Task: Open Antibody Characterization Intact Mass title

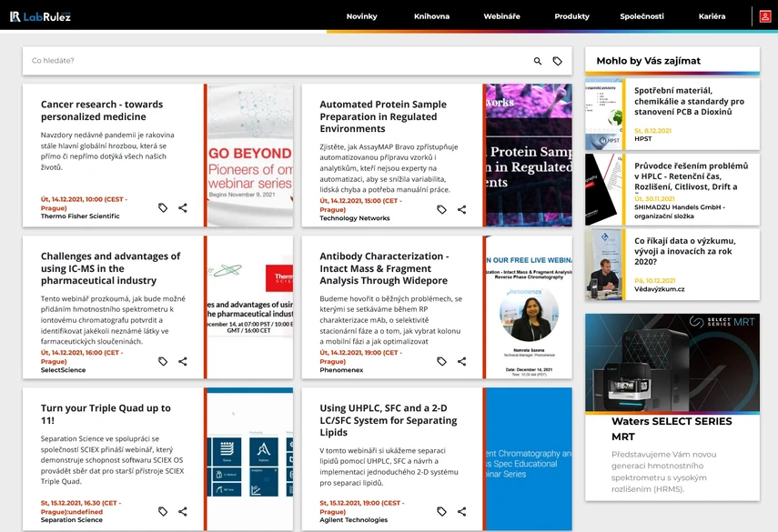Action: 384,268
